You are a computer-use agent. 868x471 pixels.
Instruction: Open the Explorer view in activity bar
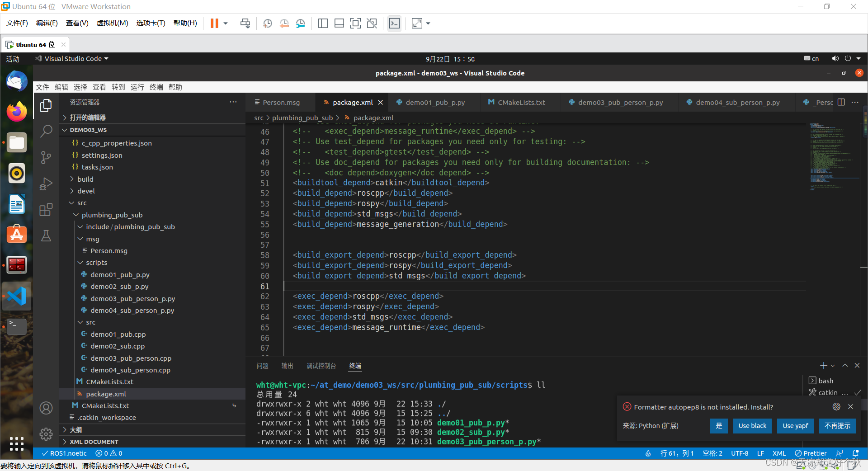point(46,106)
